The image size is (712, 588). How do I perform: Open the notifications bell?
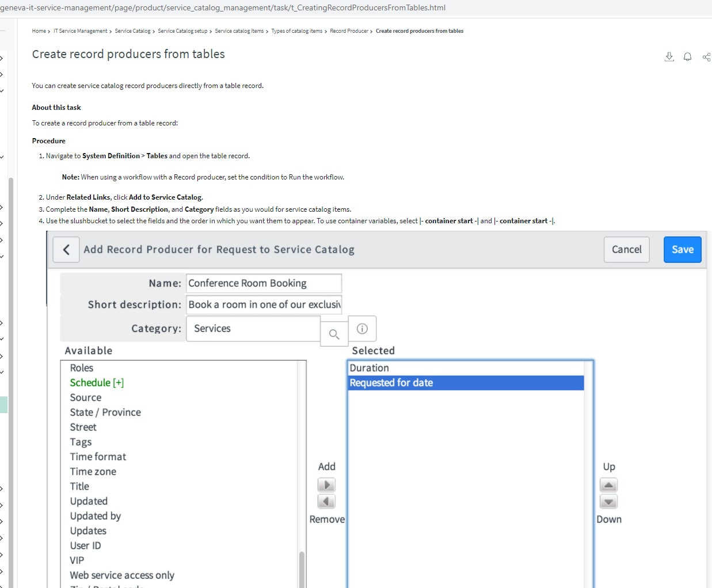coord(687,56)
